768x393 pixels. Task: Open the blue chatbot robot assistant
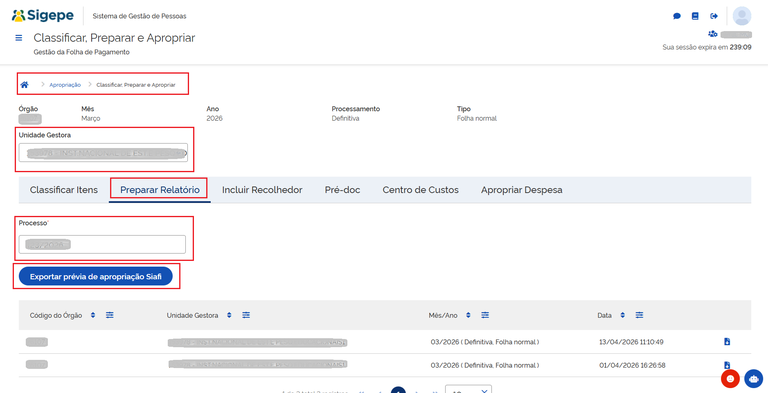coord(753,378)
